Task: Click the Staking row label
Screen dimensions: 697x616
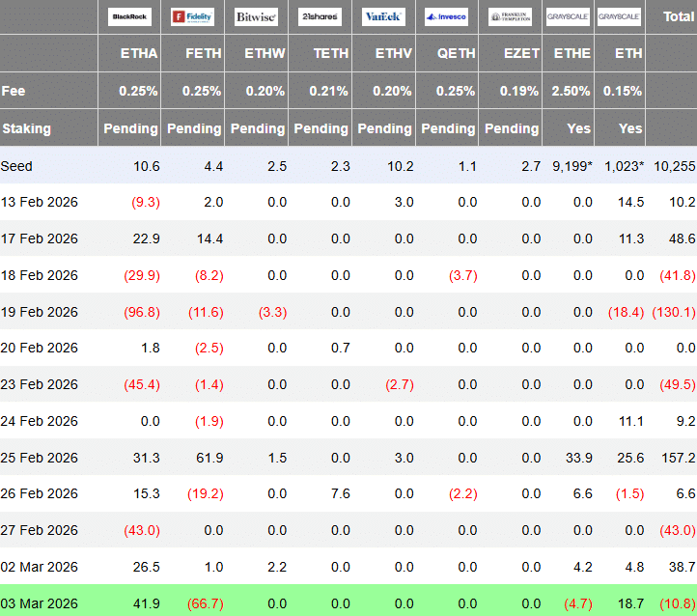Action: pos(27,128)
